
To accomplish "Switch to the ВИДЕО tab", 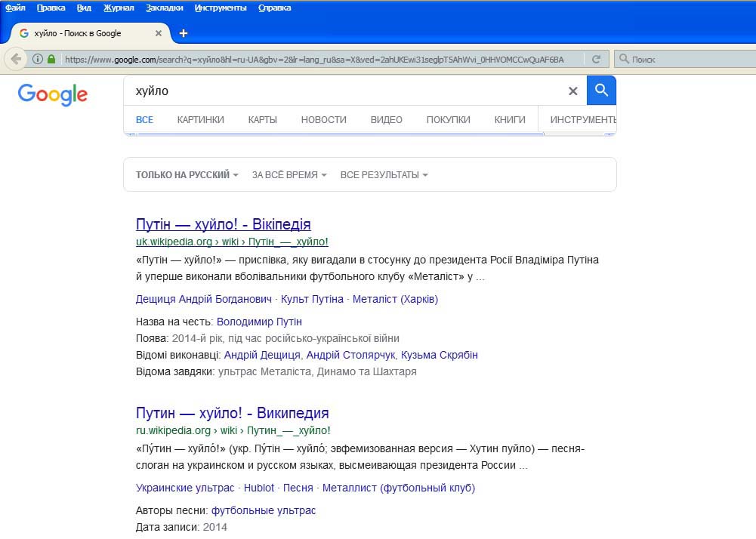I will (386, 119).
